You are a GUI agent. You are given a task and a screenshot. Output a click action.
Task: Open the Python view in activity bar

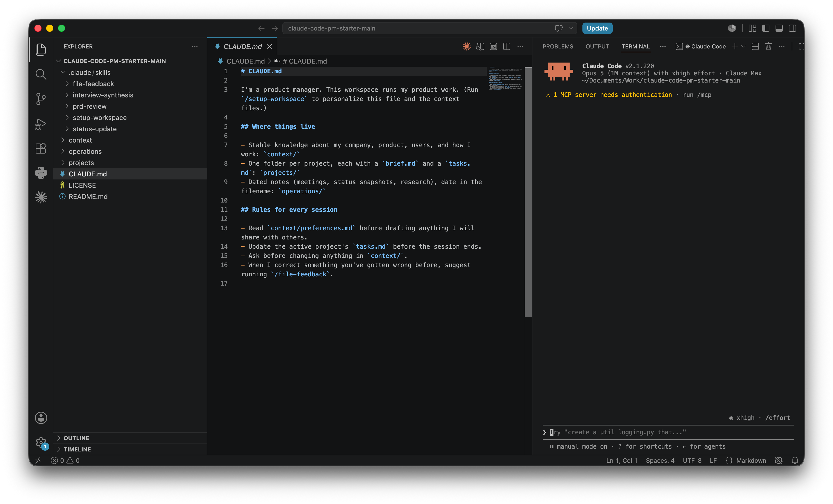tap(41, 173)
